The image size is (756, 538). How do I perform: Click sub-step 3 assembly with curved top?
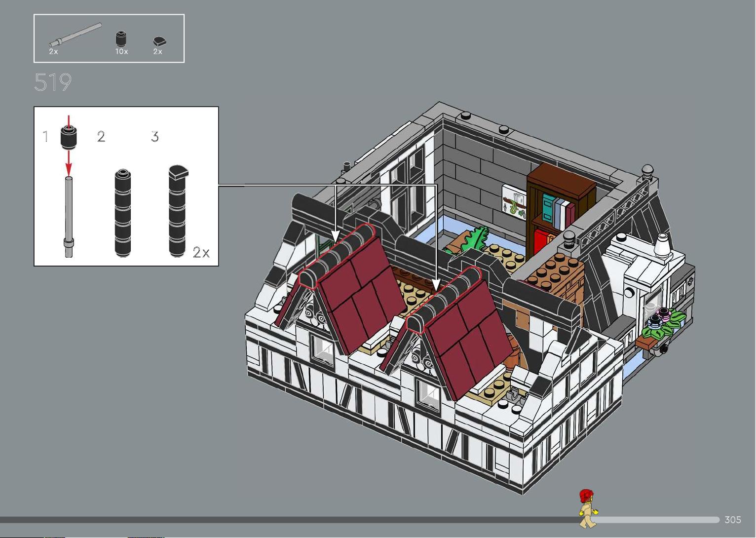[x=177, y=211]
